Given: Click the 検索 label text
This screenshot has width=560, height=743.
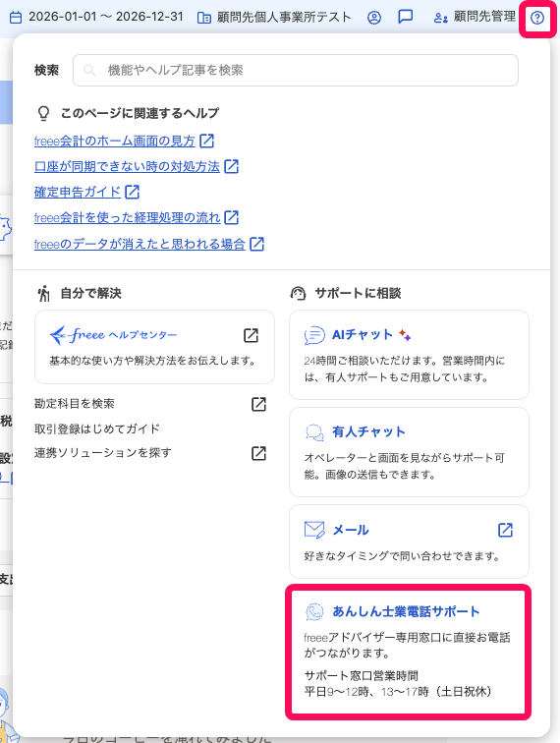Looking at the screenshot, I should (x=46, y=70).
